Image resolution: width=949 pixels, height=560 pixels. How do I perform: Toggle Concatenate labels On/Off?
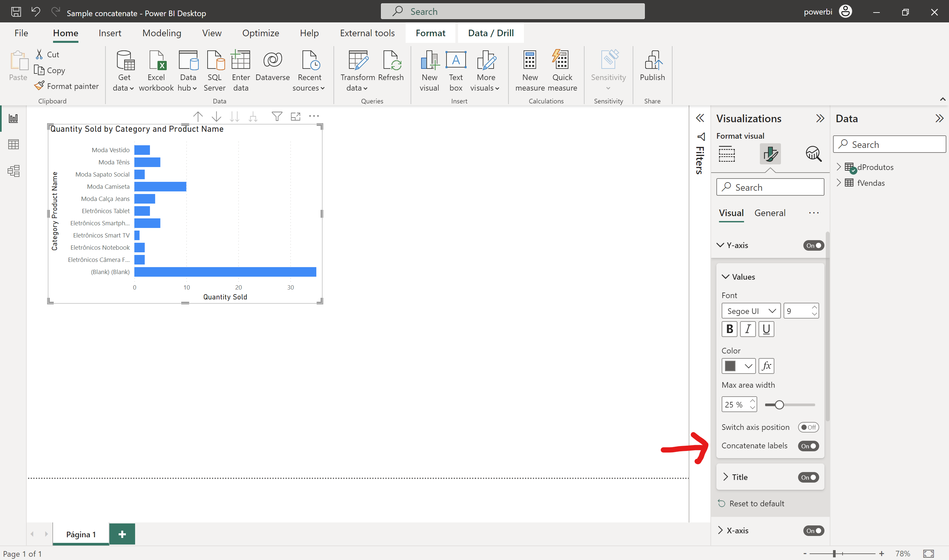pos(808,445)
